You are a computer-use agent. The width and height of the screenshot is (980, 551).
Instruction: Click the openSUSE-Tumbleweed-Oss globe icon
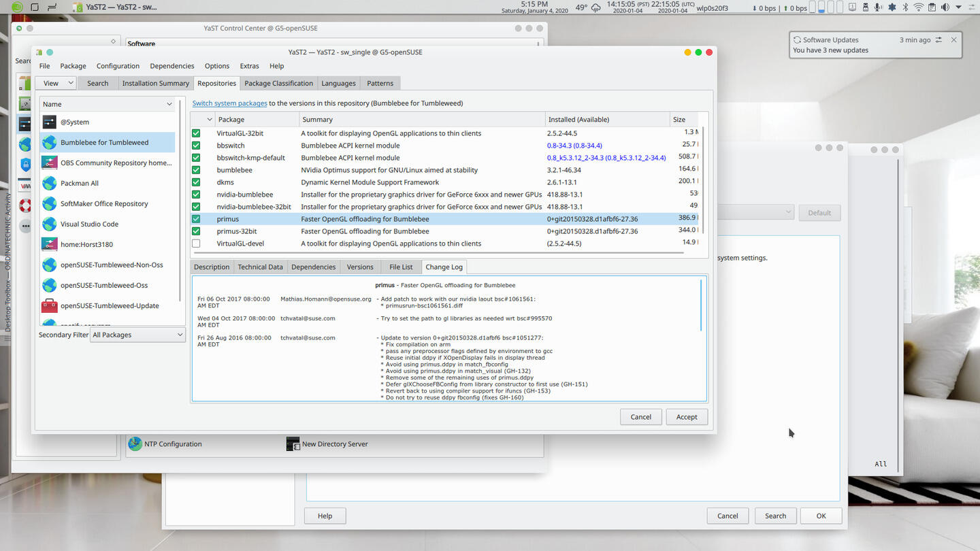click(x=49, y=285)
